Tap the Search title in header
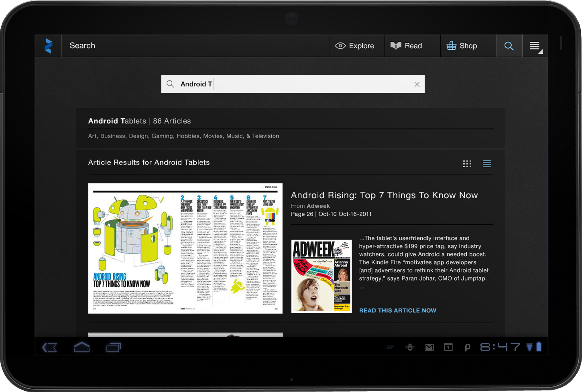 (x=82, y=46)
